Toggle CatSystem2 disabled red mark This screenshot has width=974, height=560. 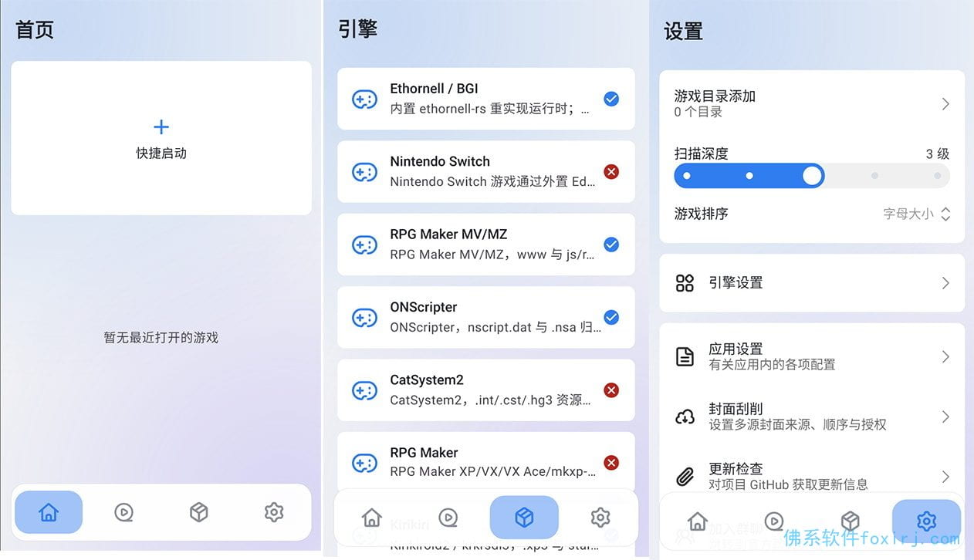[x=611, y=390]
